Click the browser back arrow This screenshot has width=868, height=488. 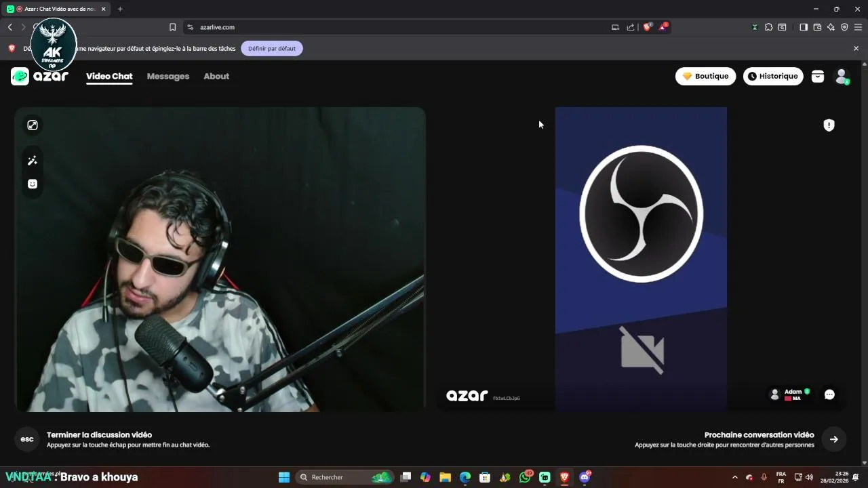9,27
